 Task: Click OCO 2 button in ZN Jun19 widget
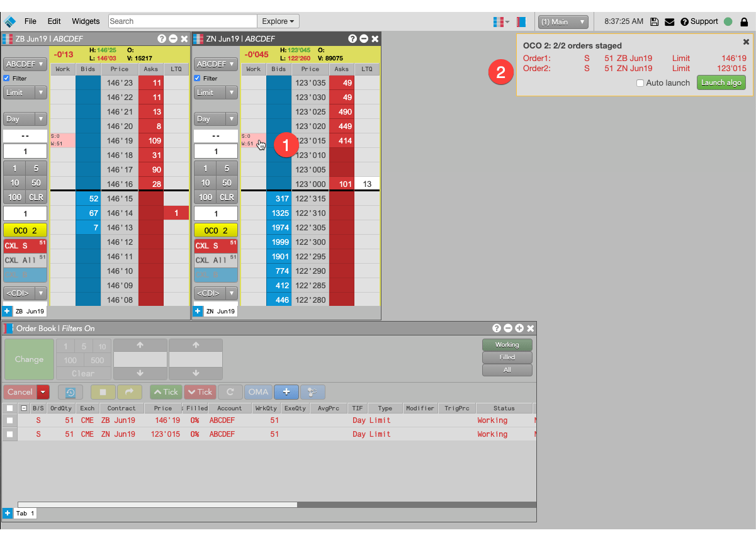tap(216, 231)
